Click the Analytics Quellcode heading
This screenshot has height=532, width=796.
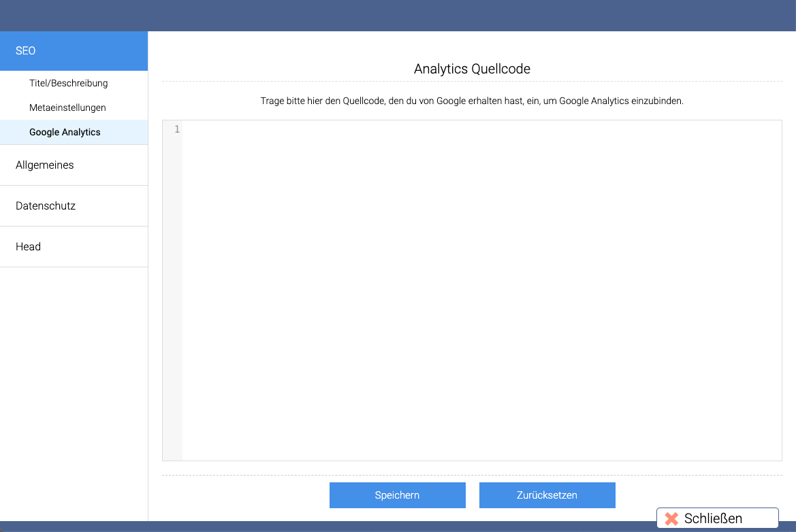pos(472,69)
